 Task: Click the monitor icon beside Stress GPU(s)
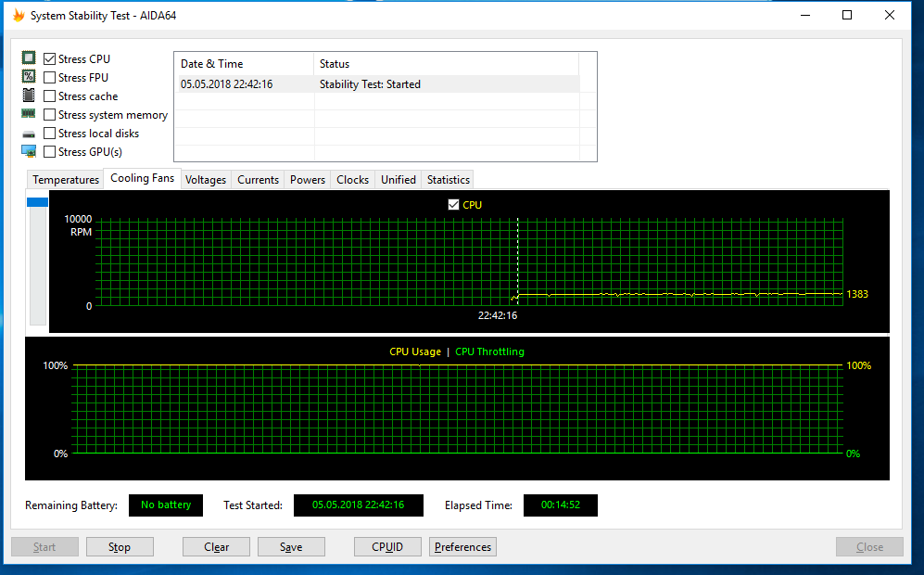click(29, 151)
